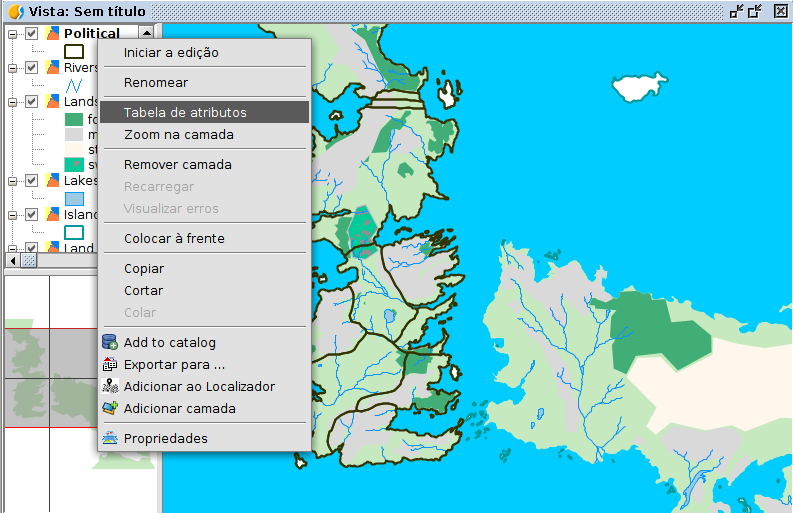The height and width of the screenshot is (513, 793).
Task: Click the Adicionar ao Localizador icon
Action: (110, 386)
